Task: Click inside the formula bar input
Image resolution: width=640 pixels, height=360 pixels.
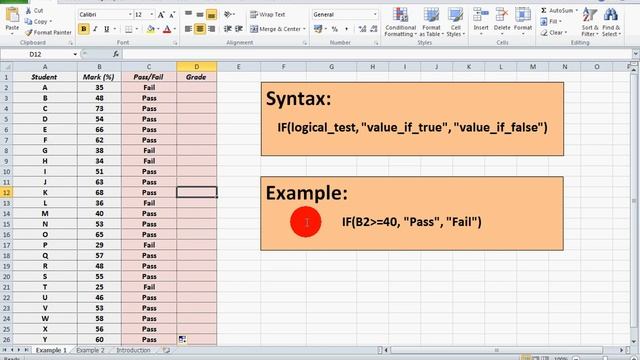Action: (376, 54)
